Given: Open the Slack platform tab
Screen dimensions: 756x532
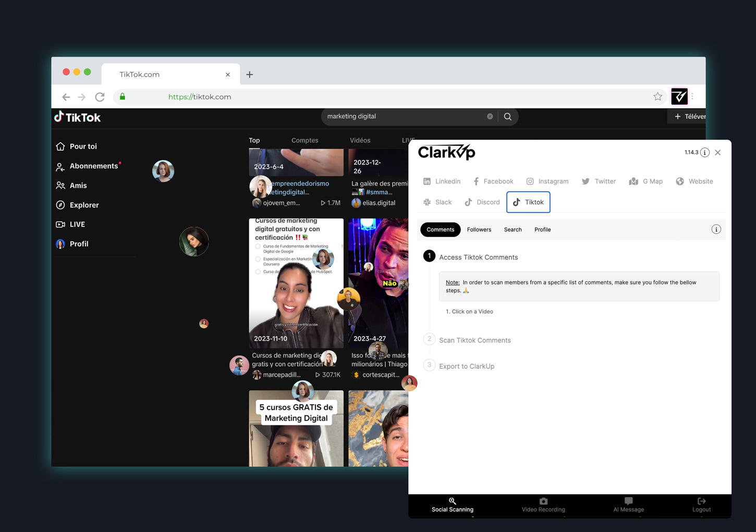Looking at the screenshot, I should (x=437, y=202).
